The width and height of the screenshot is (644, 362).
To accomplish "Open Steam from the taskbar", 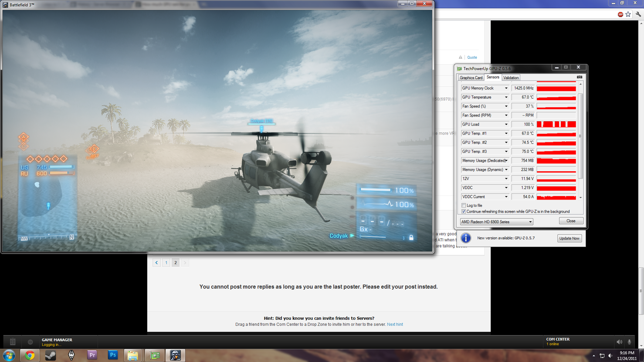I will 51,355.
